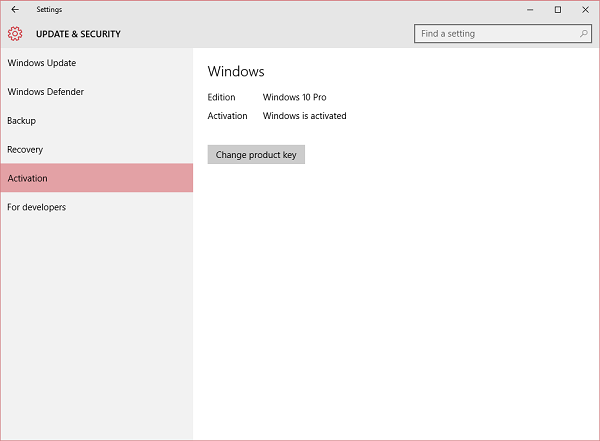Screen dimensions: 600x441
Task: Click the Windows 10 Pro edition text
Action: [294, 97]
